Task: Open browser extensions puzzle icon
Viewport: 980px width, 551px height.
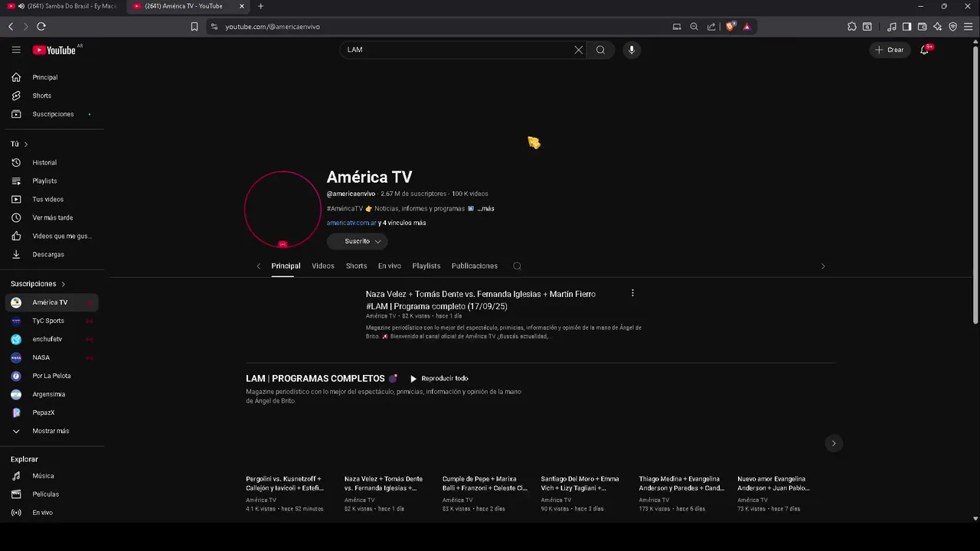Action: click(x=852, y=27)
